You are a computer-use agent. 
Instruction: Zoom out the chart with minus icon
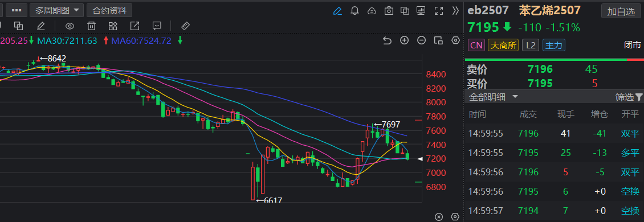pos(421,40)
